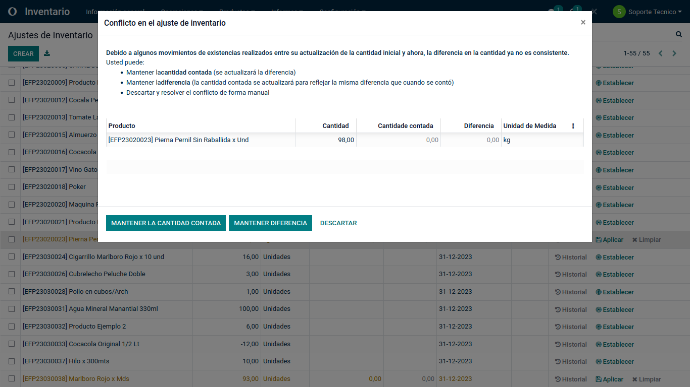Click the CREAR button
690x387 pixels.
coord(23,54)
